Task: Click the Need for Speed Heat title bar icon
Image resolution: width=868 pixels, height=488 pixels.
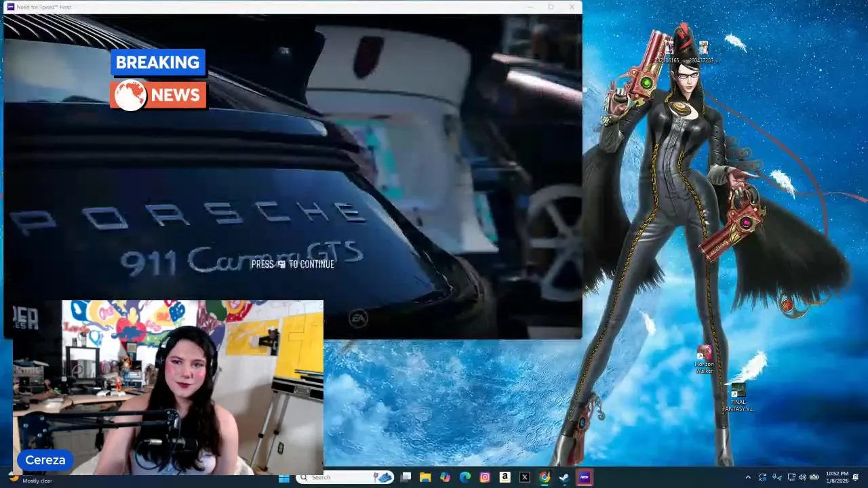Action: (9, 7)
